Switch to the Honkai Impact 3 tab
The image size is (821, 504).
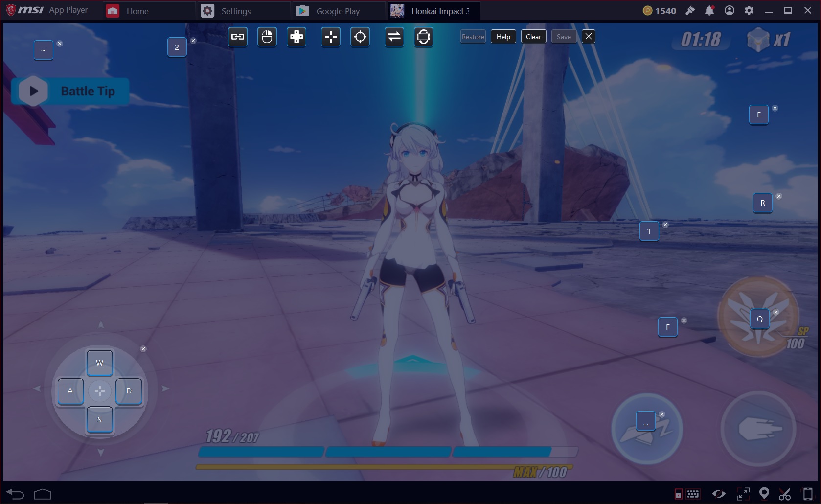[x=433, y=11]
